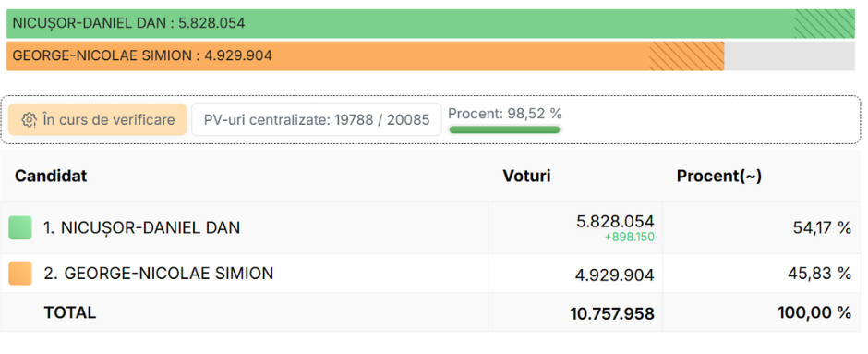Click the În curs de verificare status badge
The image size is (868, 354).
pos(98,119)
